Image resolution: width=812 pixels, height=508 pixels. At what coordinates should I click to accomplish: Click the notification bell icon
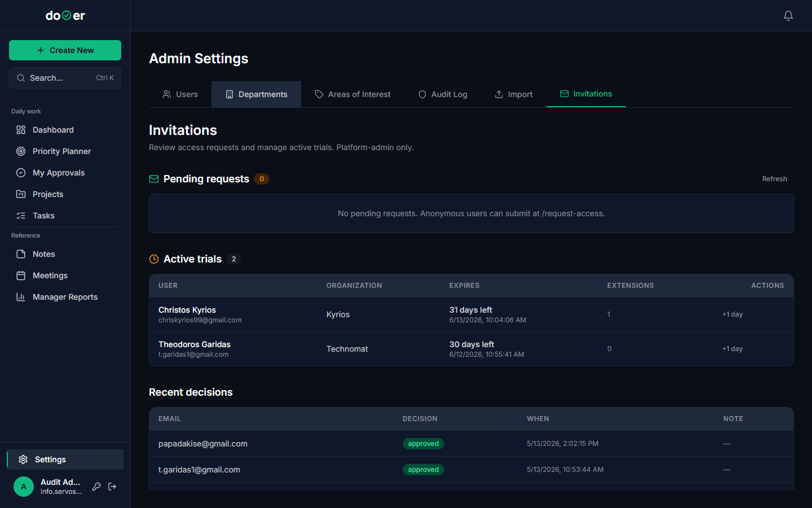tap(788, 16)
